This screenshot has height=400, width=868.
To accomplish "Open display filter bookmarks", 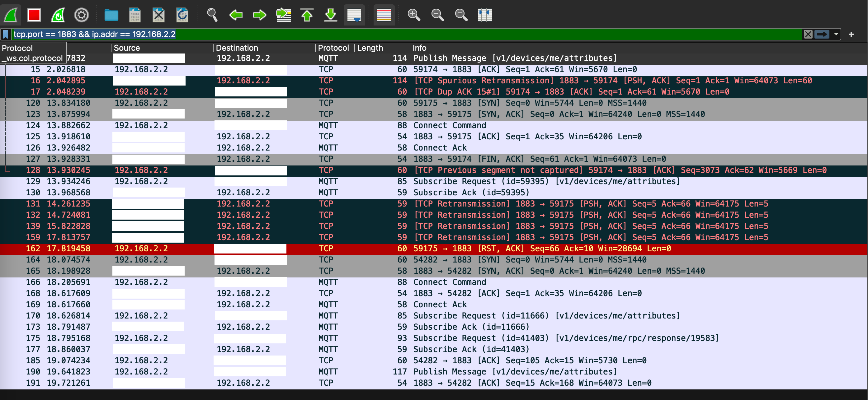I will (6, 34).
